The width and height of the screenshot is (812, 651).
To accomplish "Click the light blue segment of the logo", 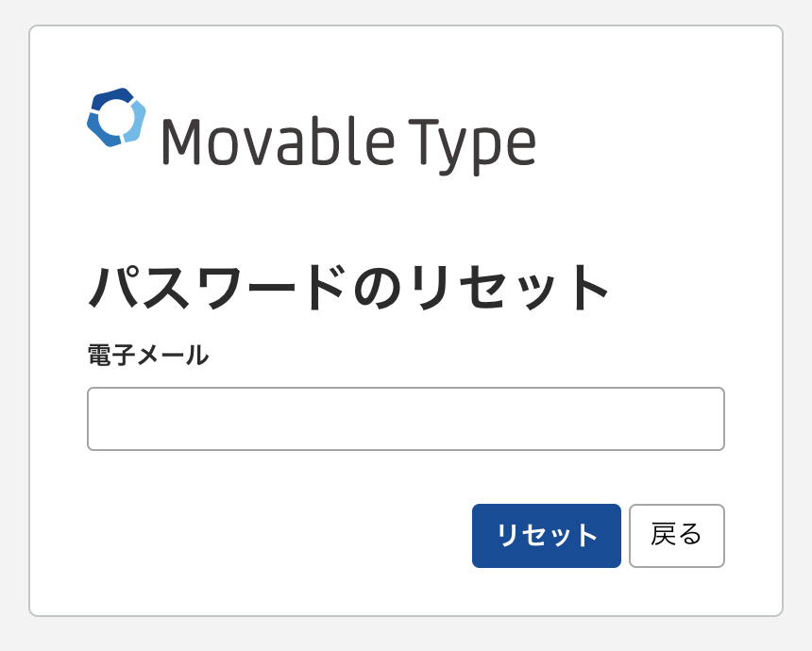I will pos(138,122).
